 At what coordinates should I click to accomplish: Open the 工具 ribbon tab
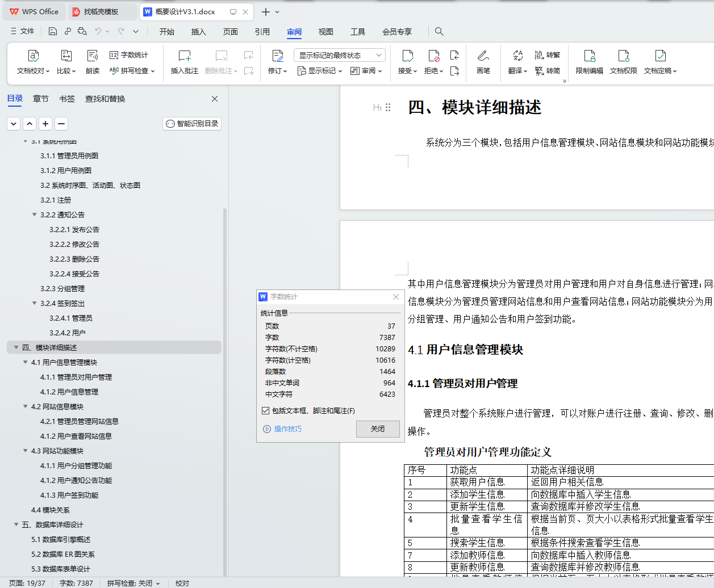[x=358, y=32]
